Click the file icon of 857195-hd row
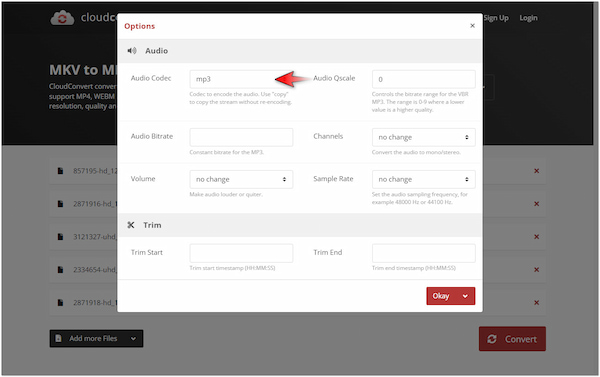600x377 pixels. tap(60, 171)
